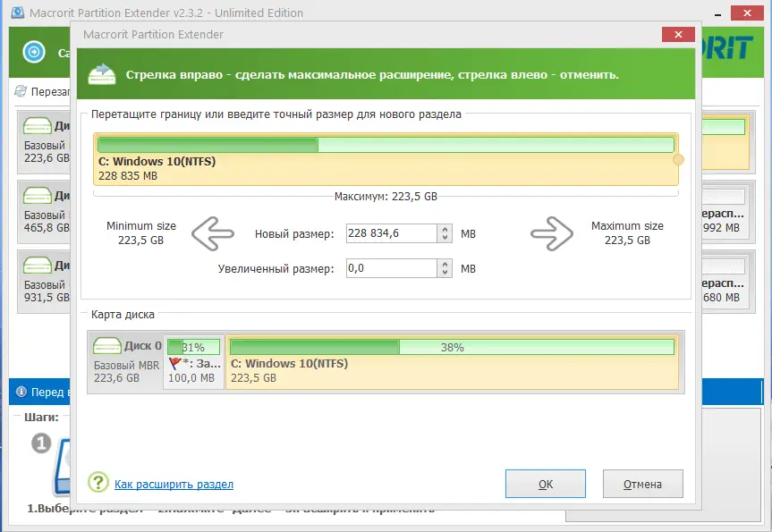This screenshot has width=772, height=532.
Task: Click the reload icon beside Перезаг in main window
Action: (x=21, y=91)
